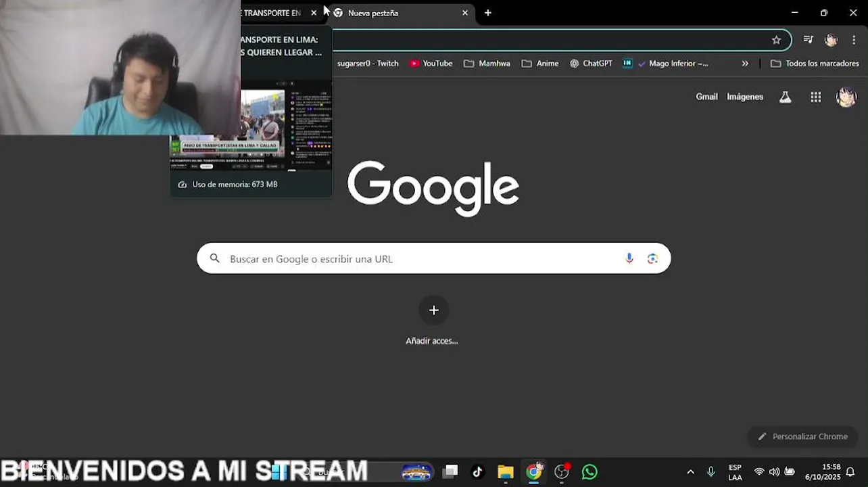This screenshot has height=487, width=868.
Task: Click Personalizar Chrome button
Action: 802,436
